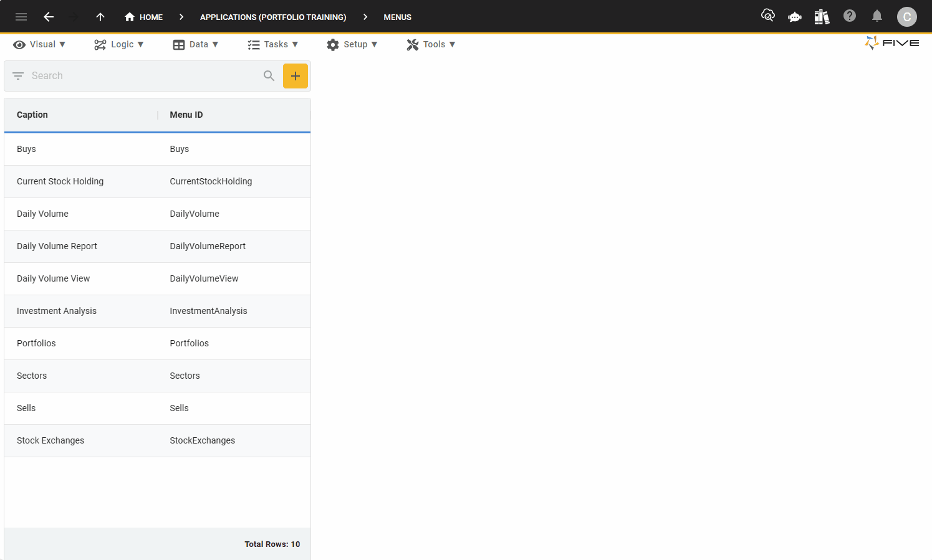Open the hamburger navigation menu
The image size is (932, 560).
(21, 17)
